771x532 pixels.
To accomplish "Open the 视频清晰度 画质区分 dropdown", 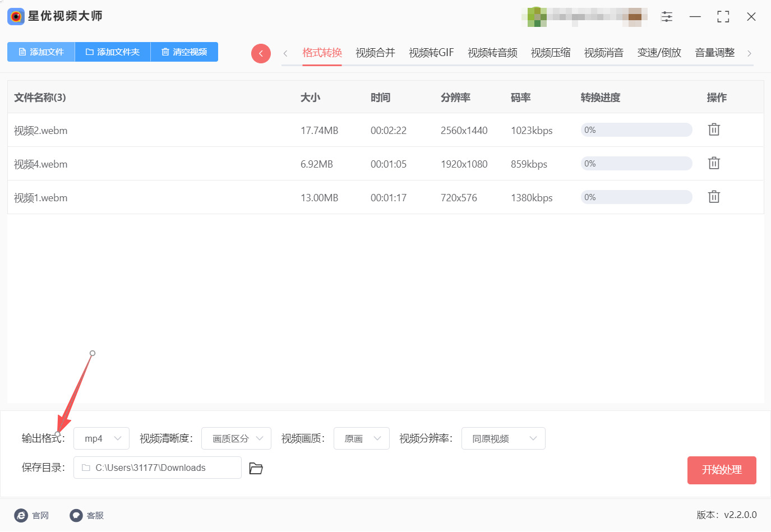I will (236, 438).
